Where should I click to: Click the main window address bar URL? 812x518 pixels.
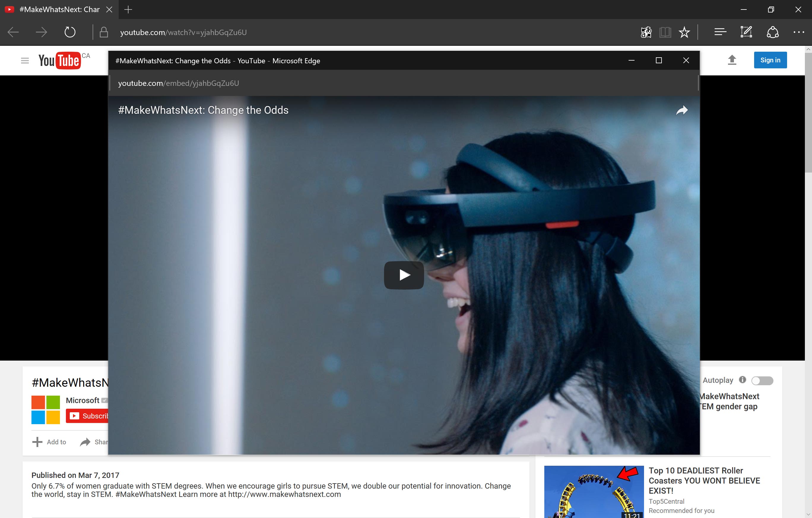point(183,32)
